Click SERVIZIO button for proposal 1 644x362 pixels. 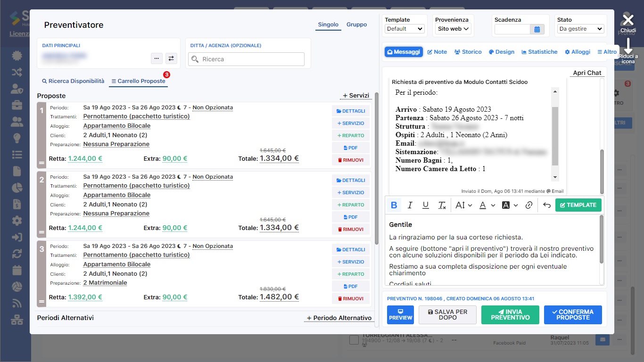click(x=351, y=123)
